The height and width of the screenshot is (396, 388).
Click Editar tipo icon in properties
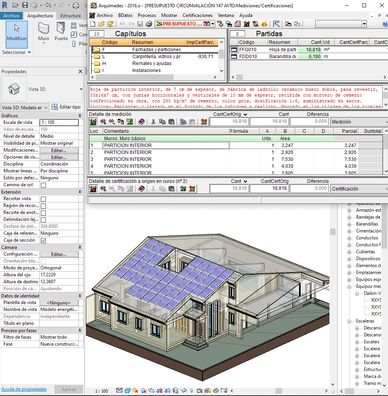[x=54, y=107]
